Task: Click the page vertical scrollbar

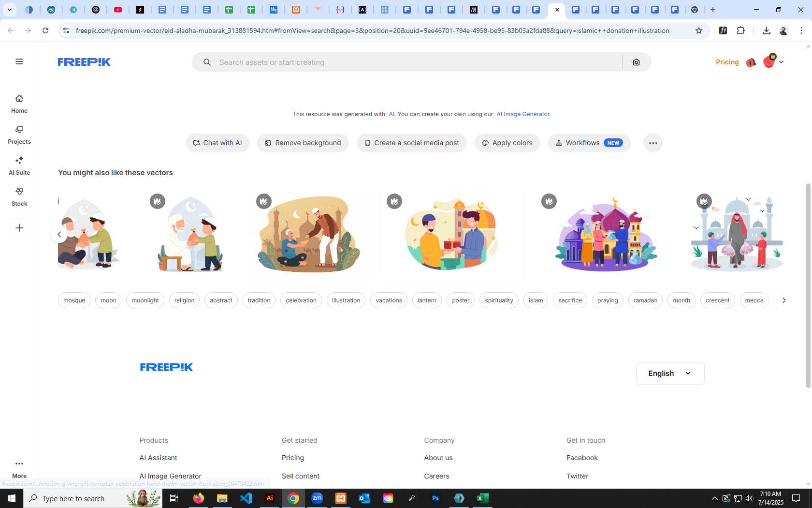Action: tap(808, 285)
